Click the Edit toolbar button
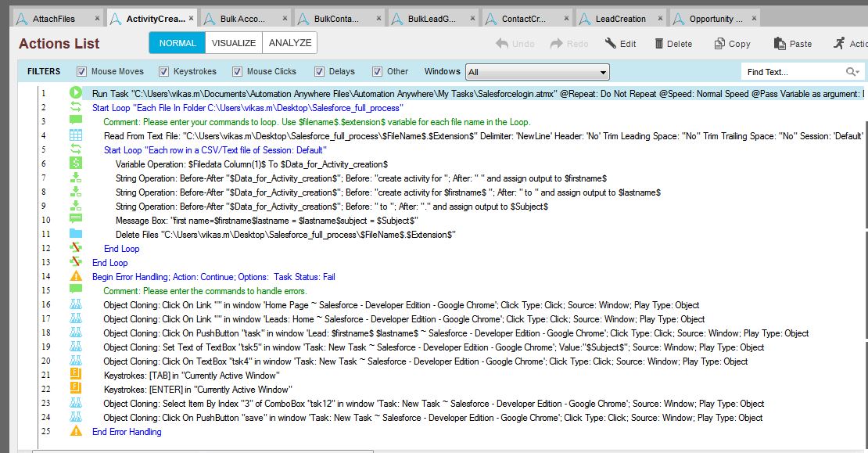868x453 pixels. click(x=620, y=44)
